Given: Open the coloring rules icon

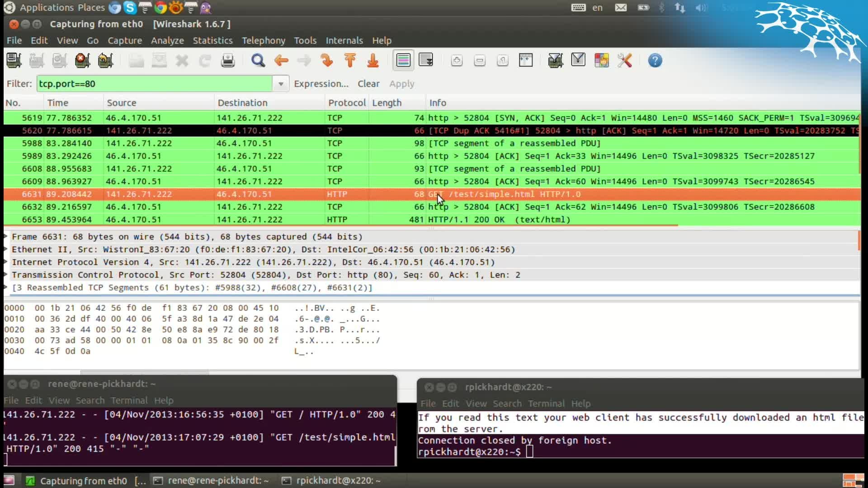Looking at the screenshot, I should coord(602,60).
